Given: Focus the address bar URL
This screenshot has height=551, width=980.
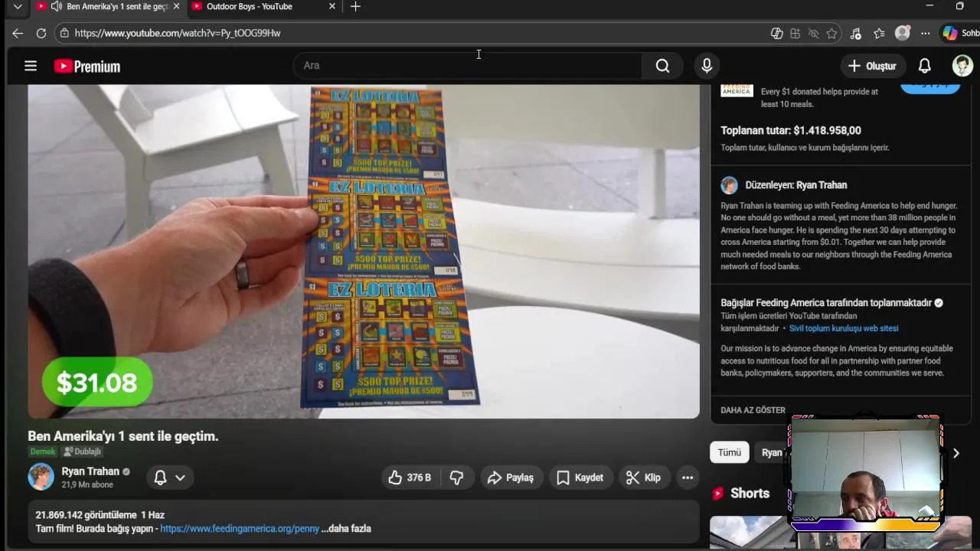Looking at the screenshot, I should [x=178, y=33].
